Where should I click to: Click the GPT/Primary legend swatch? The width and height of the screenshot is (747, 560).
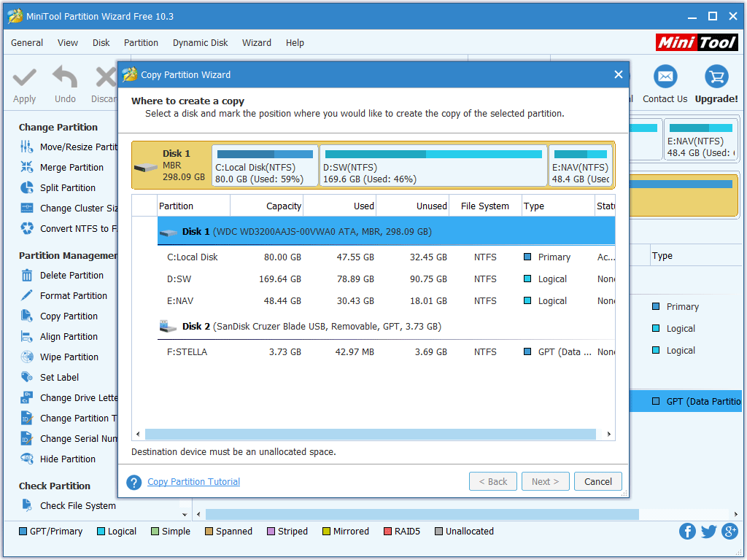[23, 531]
